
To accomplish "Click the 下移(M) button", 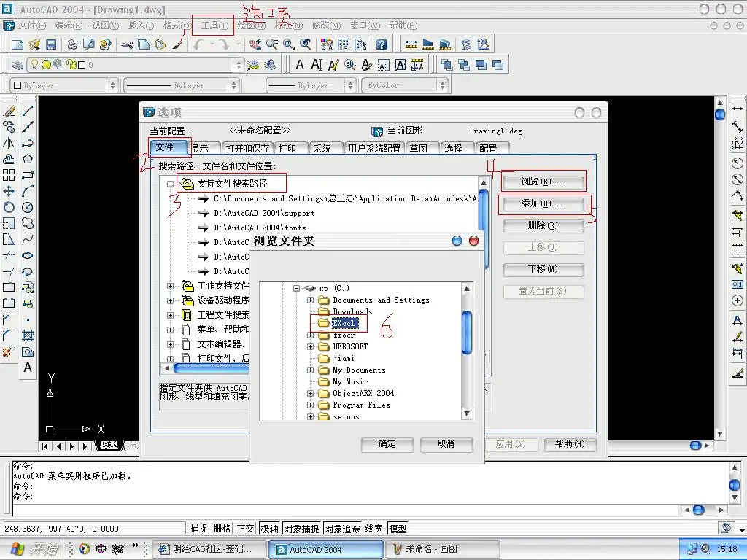I will pyautogui.click(x=543, y=270).
